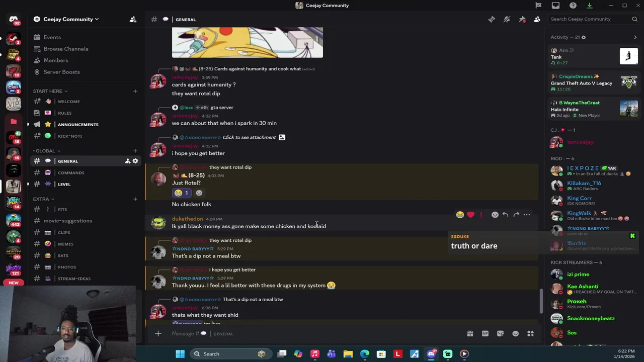644x362 pixels.
Task: Click the plus attachment icon beside the message box
Action: [x=158, y=333]
